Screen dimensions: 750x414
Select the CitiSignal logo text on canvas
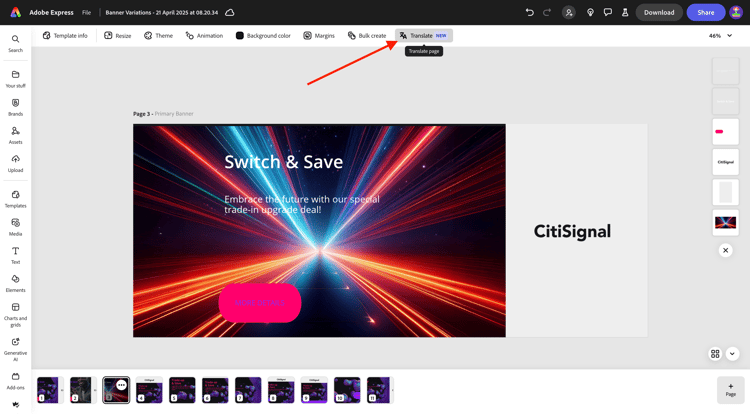(572, 231)
